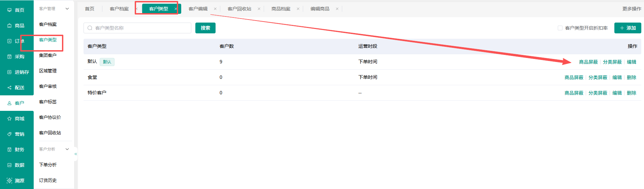Click 商品屏蔽 for the 默认 row
Viewport: 644px width, 189px height.
point(588,62)
